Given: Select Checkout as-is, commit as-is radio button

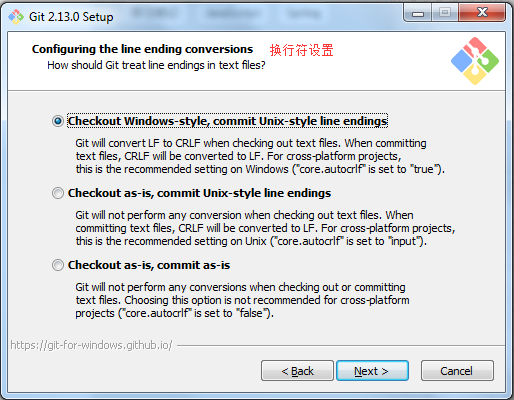Looking at the screenshot, I should pos(58,265).
